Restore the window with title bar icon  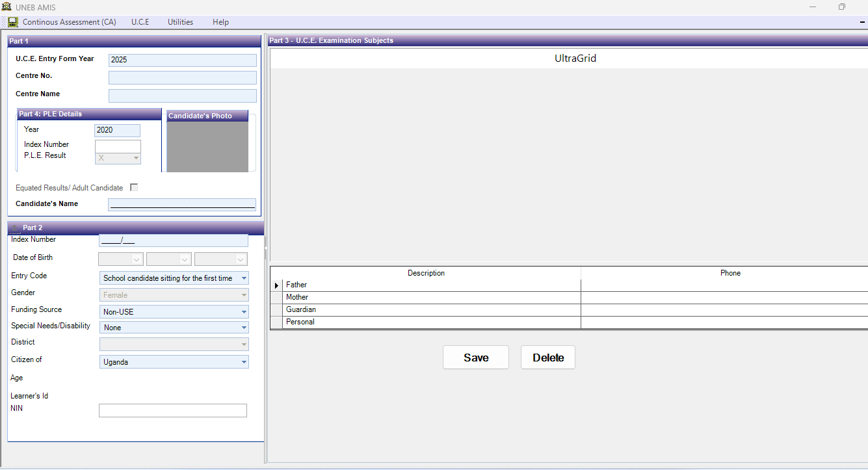point(842,7)
